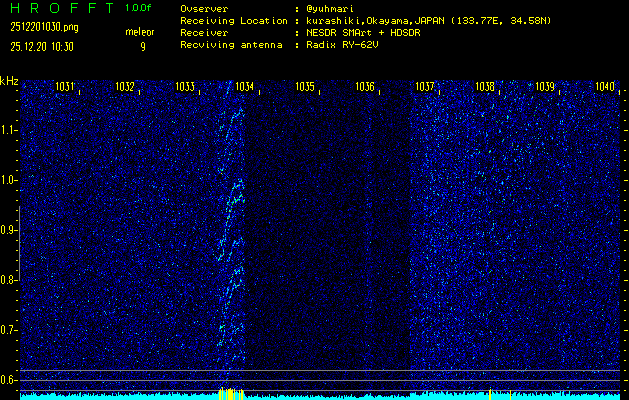This screenshot has height=400, width=629.
Task: Click the date stamp 25.12.20 10:30
Action: tap(42, 47)
